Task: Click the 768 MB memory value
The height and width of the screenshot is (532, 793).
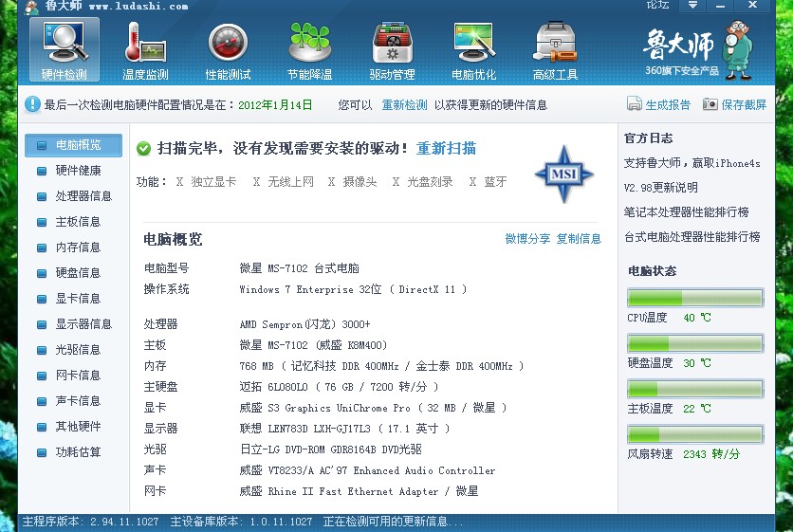Action: coord(381,366)
